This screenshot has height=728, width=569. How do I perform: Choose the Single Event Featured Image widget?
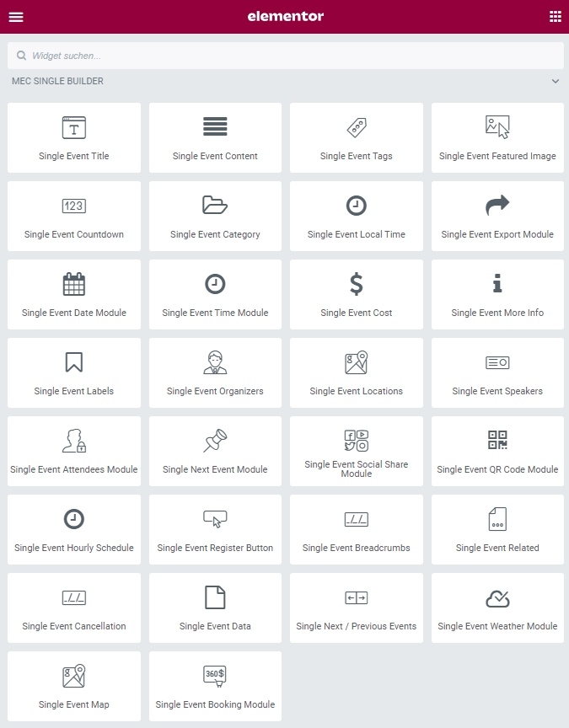point(497,138)
